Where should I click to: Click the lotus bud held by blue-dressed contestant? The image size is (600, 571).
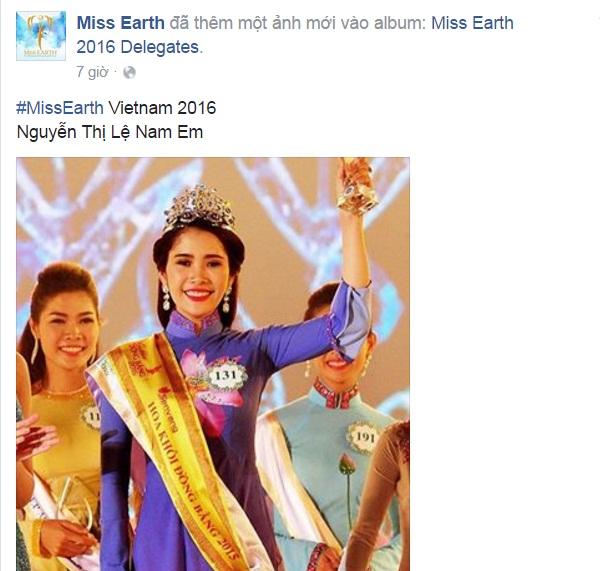347,465
